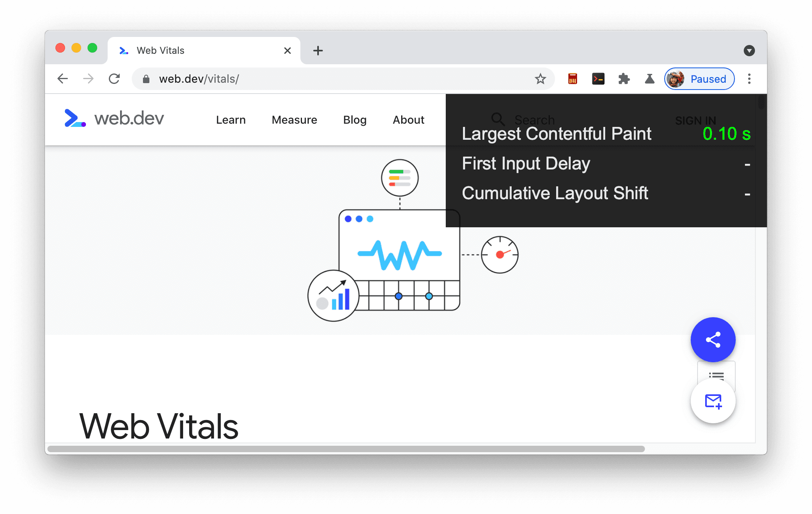
Task: Click the Measure navigation link
Action: (294, 119)
